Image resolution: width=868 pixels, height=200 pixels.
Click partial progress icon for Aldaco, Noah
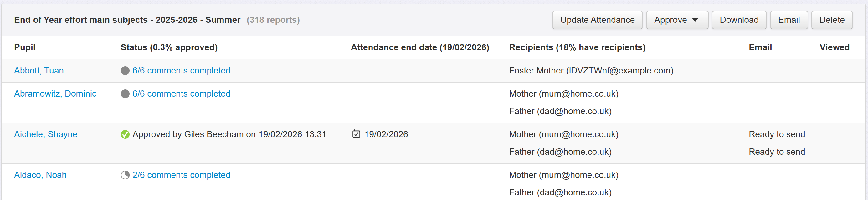click(125, 175)
